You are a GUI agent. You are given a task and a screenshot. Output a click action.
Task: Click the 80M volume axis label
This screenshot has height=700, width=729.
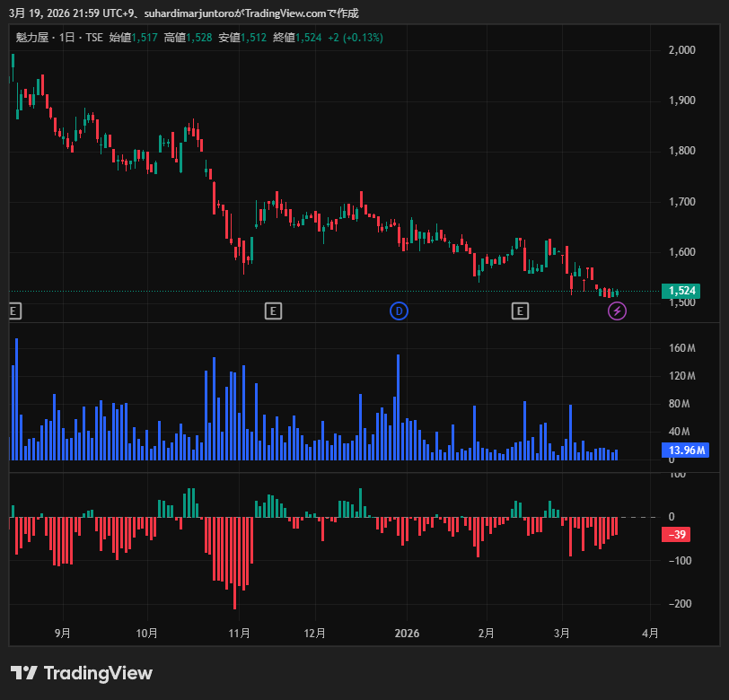click(679, 404)
